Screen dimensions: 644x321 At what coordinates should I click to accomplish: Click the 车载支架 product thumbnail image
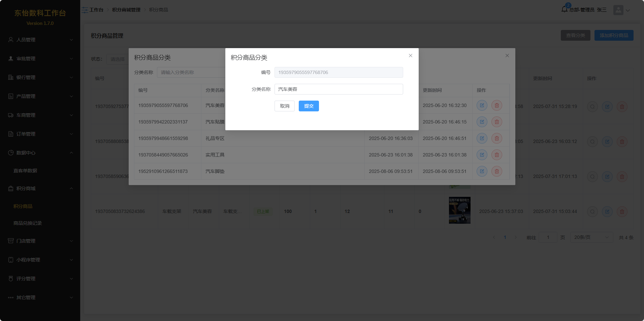tap(459, 210)
